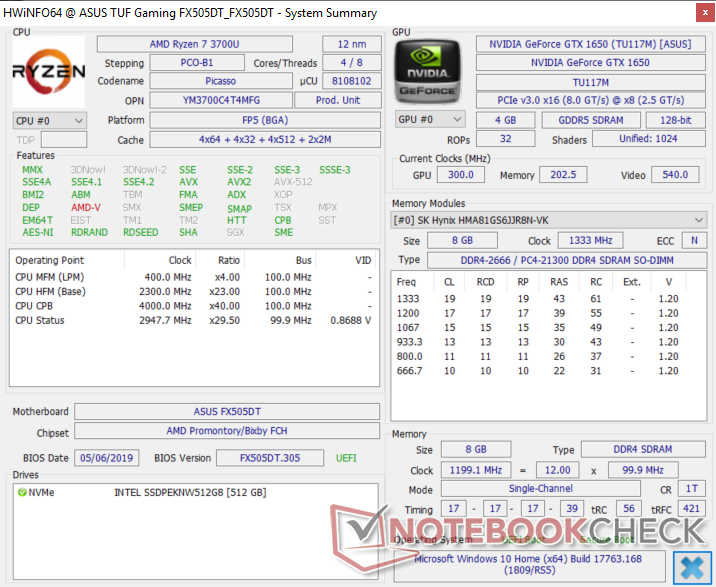
Task: Click the AMD Promontory/Bixby FCH chipset field
Action: pos(227,431)
